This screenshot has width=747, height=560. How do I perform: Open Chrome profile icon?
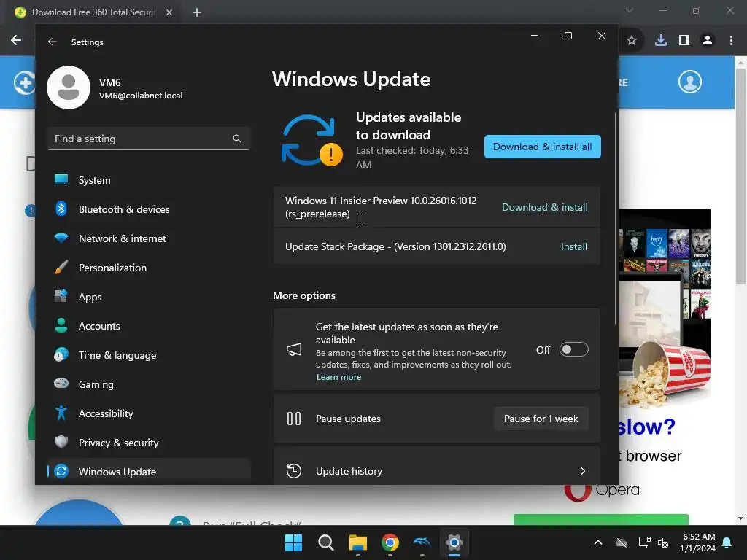pos(708,41)
